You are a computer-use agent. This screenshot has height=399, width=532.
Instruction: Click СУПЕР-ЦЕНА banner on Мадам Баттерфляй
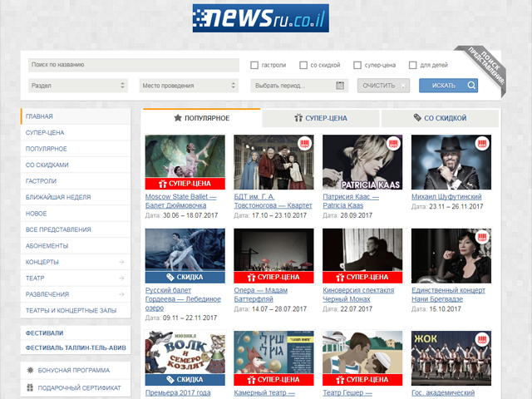pyautogui.click(x=273, y=277)
